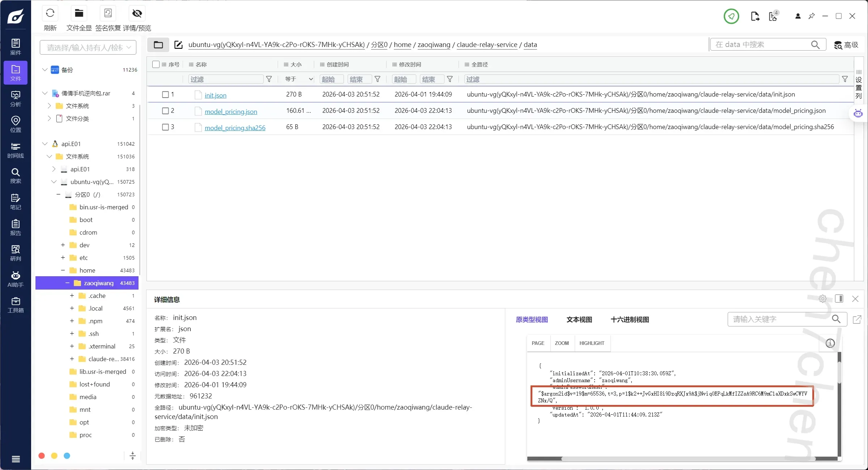Expand the etc folder in tree
Image resolution: width=868 pixels, height=470 pixels.
63,257
